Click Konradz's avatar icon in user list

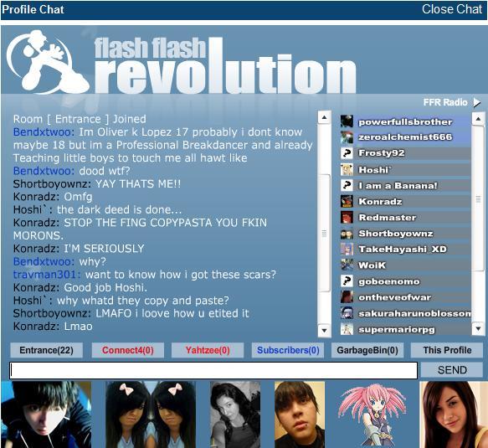click(347, 202)
